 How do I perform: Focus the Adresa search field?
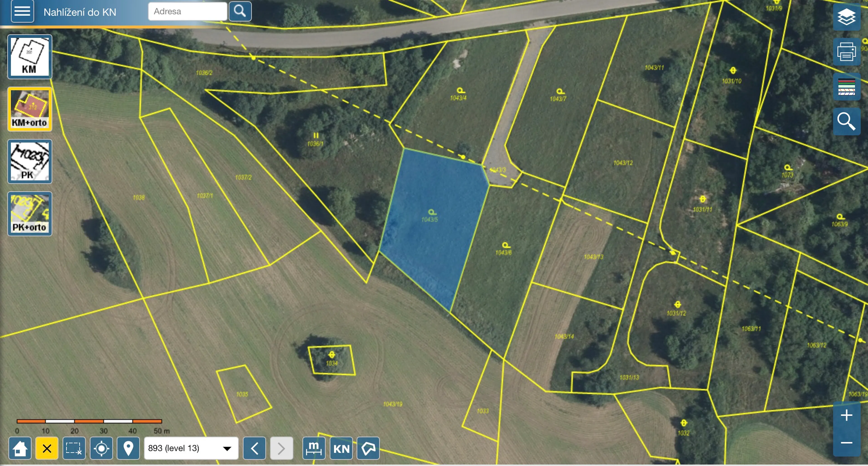click(187, 12)
